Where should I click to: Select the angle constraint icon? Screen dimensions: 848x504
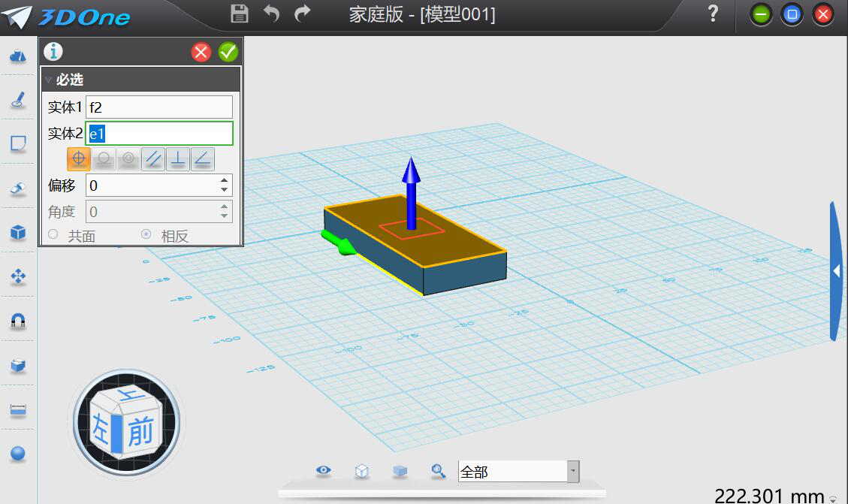[203, 158]
